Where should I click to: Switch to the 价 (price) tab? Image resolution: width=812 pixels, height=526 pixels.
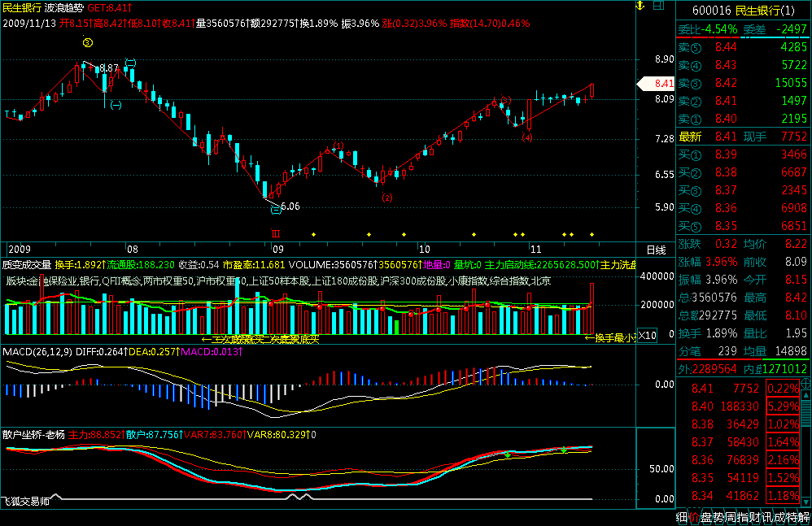click(694, 517)
